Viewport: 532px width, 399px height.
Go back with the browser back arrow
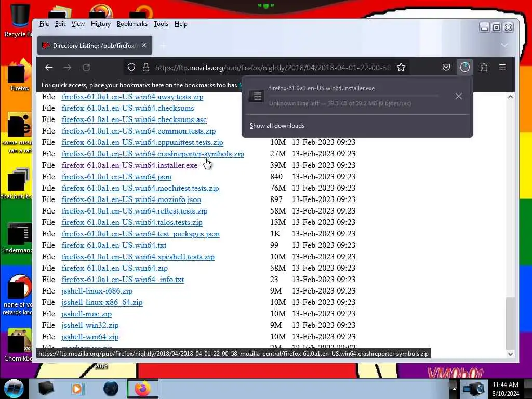tap(49, 68)
